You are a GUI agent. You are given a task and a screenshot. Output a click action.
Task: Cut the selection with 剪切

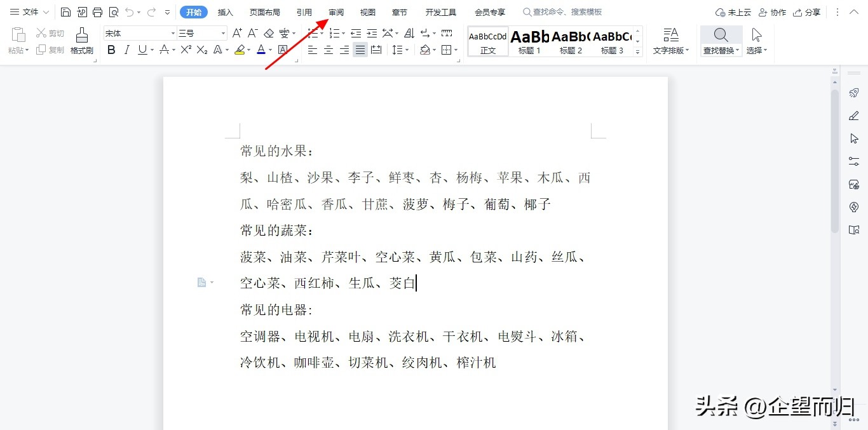click(50, 33)
